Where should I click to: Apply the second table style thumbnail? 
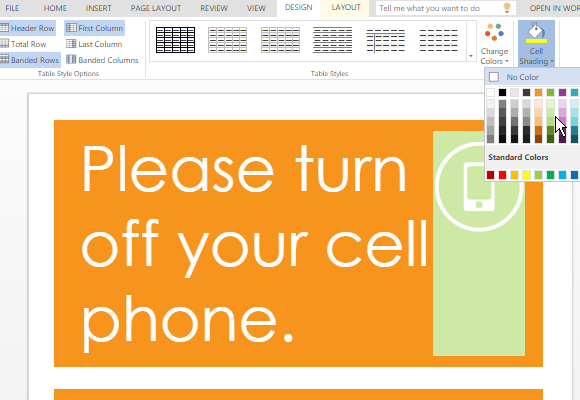coord(227,40)
